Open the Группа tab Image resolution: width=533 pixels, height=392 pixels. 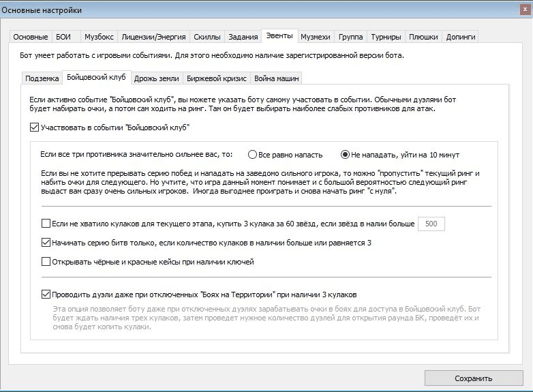coord(350,37)
